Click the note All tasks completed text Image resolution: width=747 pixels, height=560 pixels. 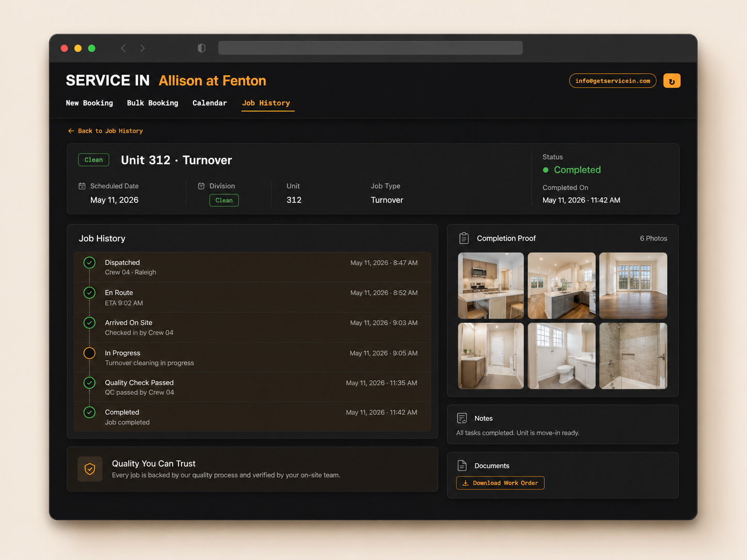[517, 433]
